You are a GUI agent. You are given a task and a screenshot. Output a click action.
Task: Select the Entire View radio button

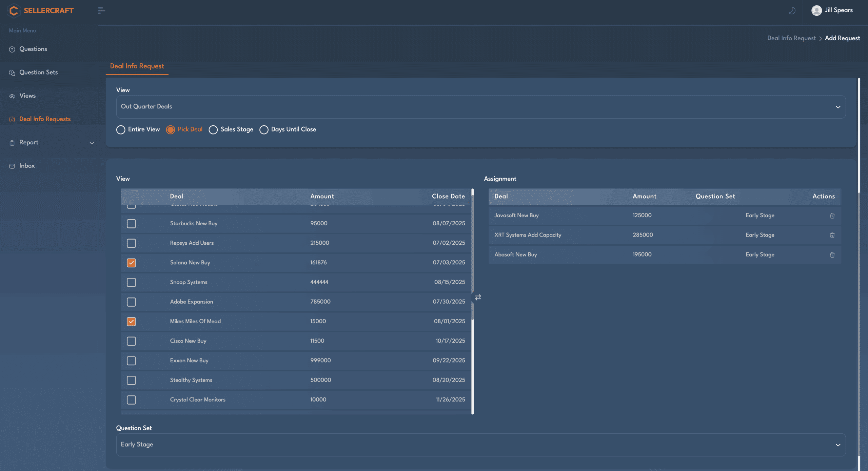pos(121,130)
